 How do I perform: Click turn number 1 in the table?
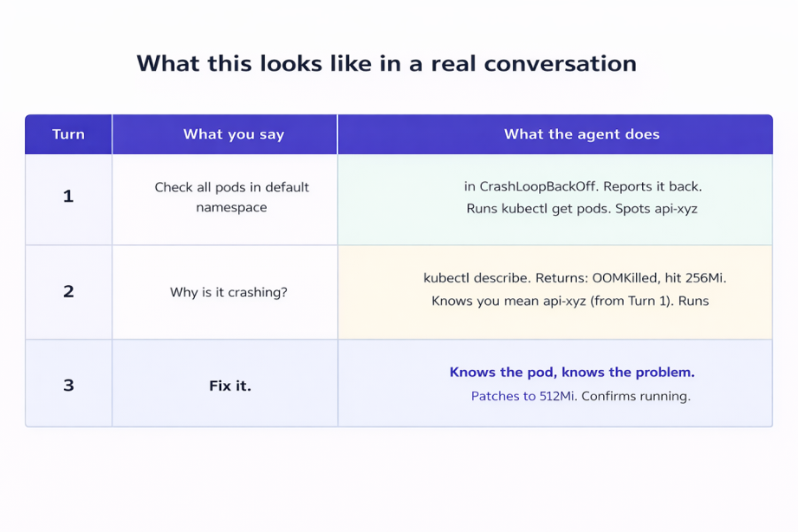coord(68,197)
